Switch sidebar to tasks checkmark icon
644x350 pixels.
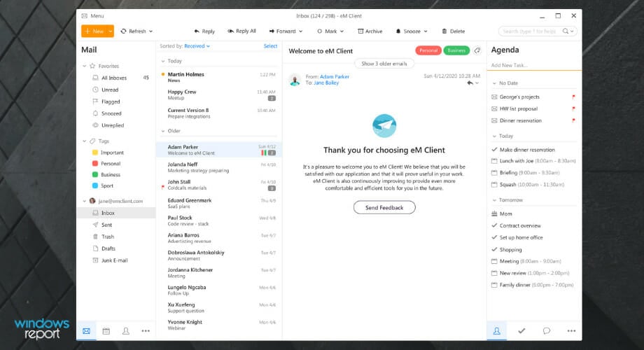point(521,330)
